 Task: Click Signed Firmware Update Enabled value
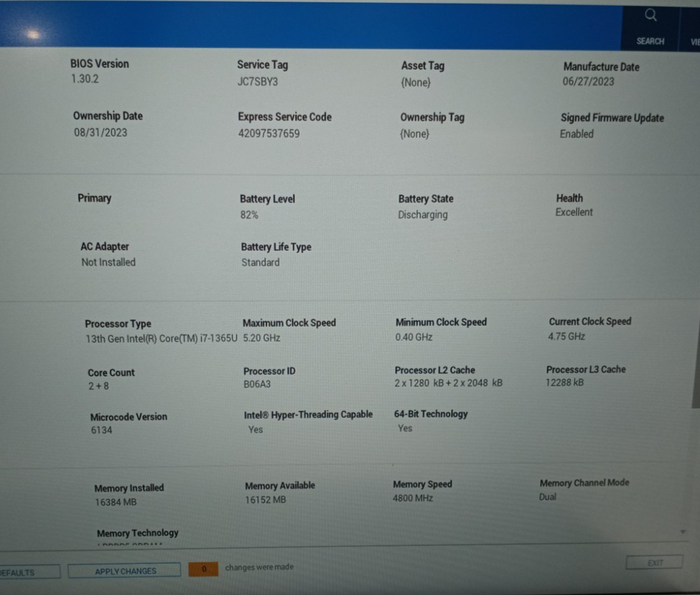click(577, 134)
